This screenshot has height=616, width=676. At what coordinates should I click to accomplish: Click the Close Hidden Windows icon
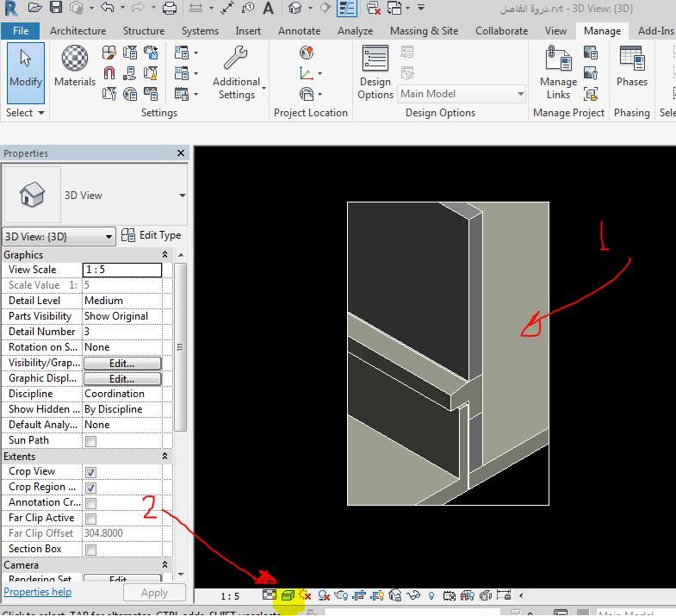[374, 8]
